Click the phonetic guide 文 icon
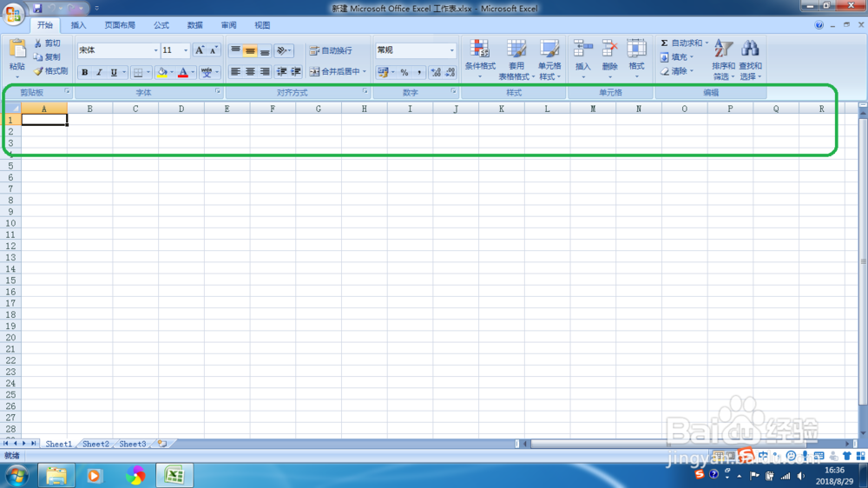Viewport: 868px width, 488px height. pyautogui.click(x=207, y=72)
